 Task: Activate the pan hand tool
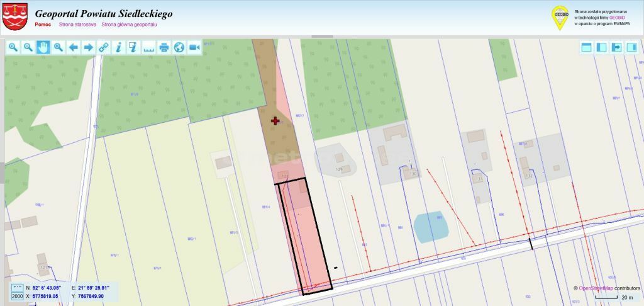click(x=43, y=47)
